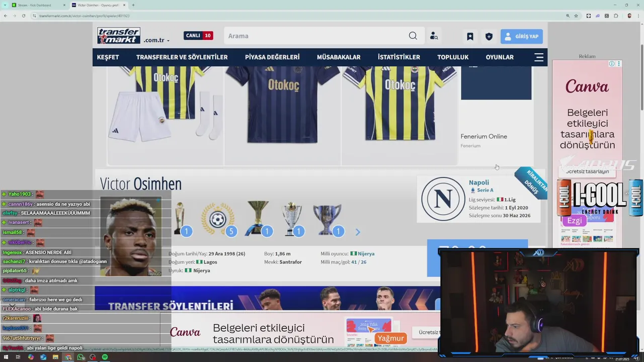This screenshot has width=644, height=362.
Task: Click the Transfermarkt logo
Action: point(119,36)
